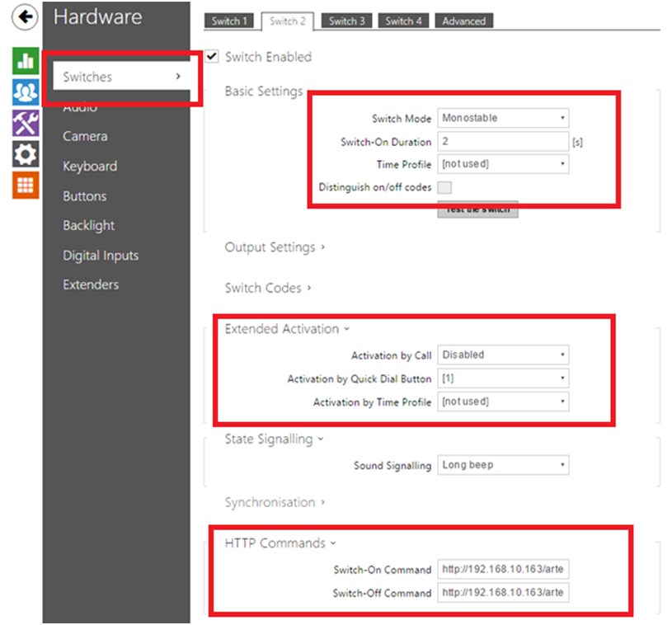Open the Advanced tab
672x625 pixels.
[x=463, y=21]
